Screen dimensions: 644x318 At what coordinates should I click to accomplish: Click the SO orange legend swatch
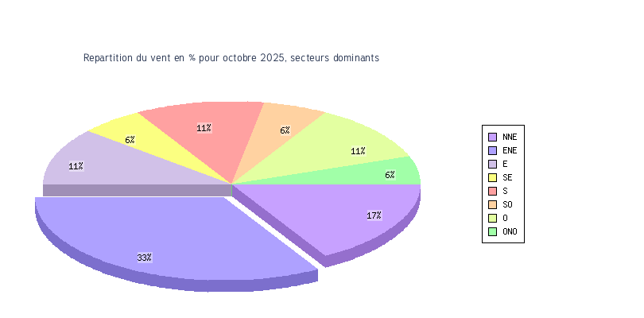point(492,204)
